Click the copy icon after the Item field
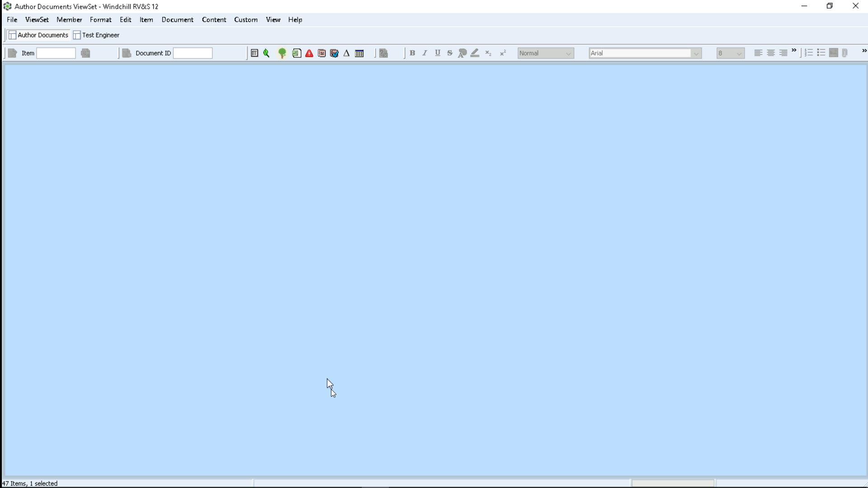 tap(86, 53)
